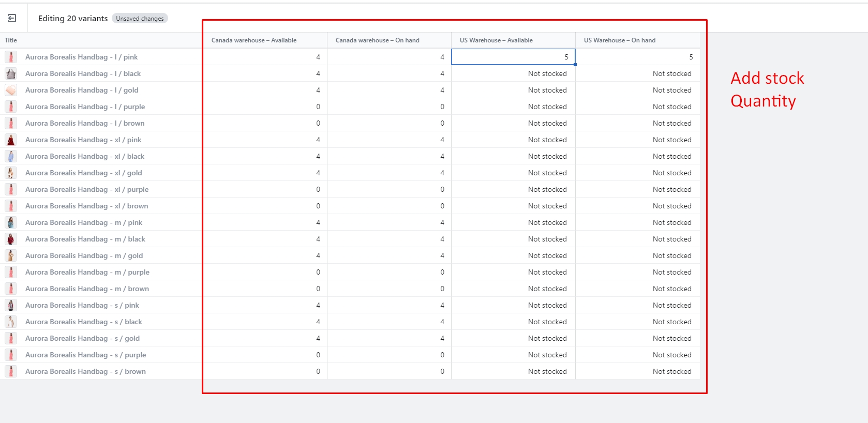The image size is (868, 423).
Task: Select Canada warehouse – Available column header
Action: [254, 40]
